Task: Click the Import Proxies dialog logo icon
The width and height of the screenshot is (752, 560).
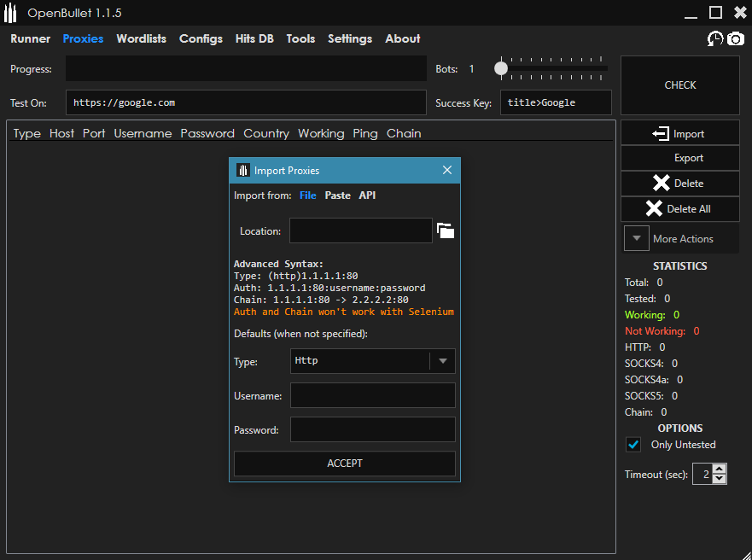Action: tap(243, 170)
